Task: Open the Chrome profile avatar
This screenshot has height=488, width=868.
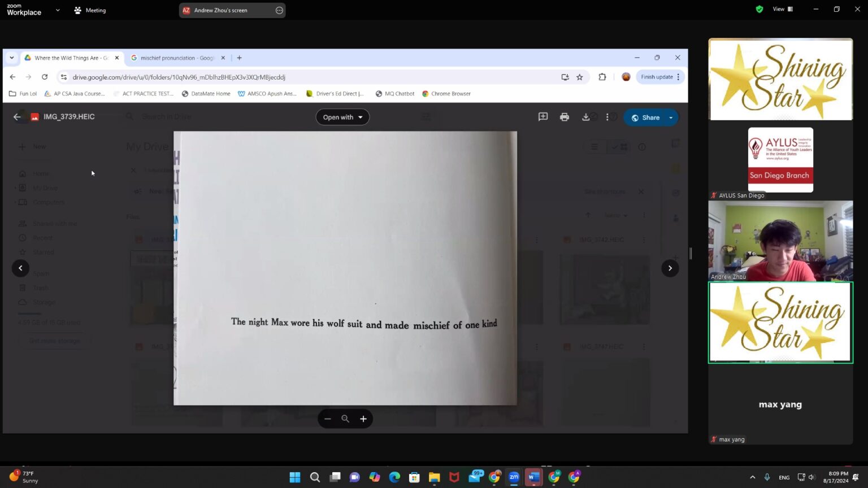Action: point(626,77)
